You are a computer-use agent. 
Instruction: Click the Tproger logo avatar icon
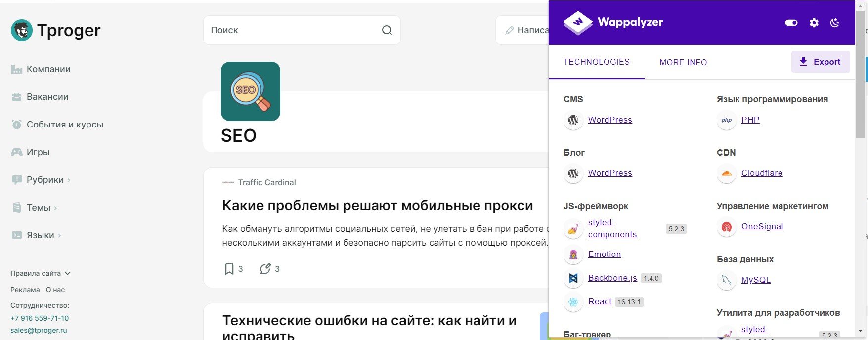(x=22, y=30)
